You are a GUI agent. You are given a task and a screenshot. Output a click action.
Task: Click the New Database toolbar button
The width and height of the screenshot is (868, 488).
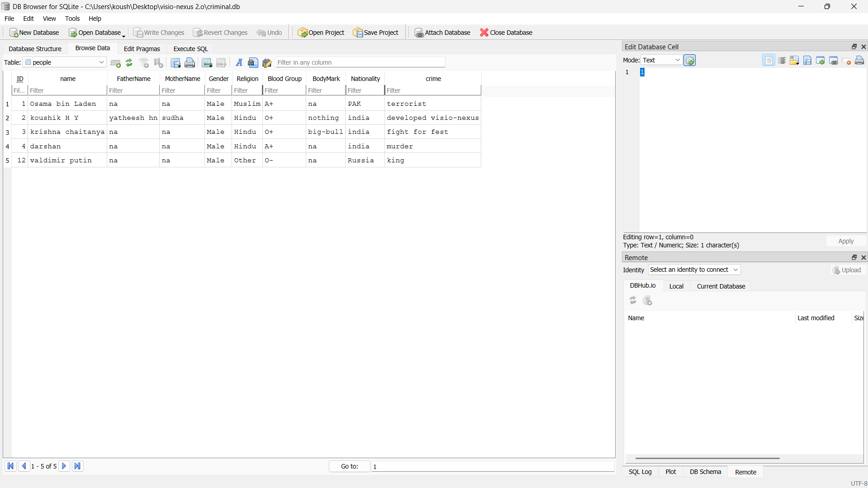tap(34, 33)
